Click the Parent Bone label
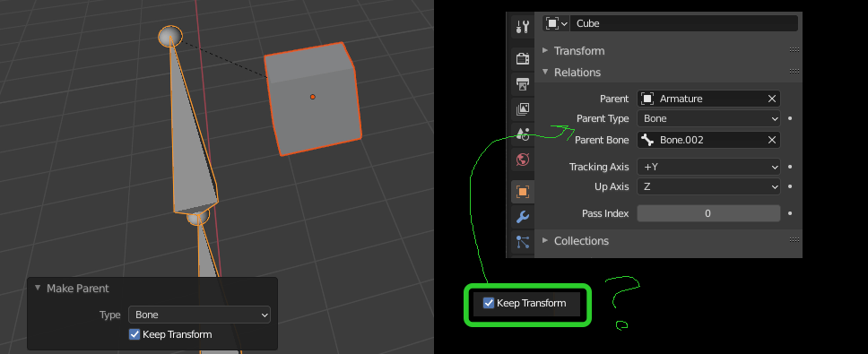868x354 pixels. (602, 140)
